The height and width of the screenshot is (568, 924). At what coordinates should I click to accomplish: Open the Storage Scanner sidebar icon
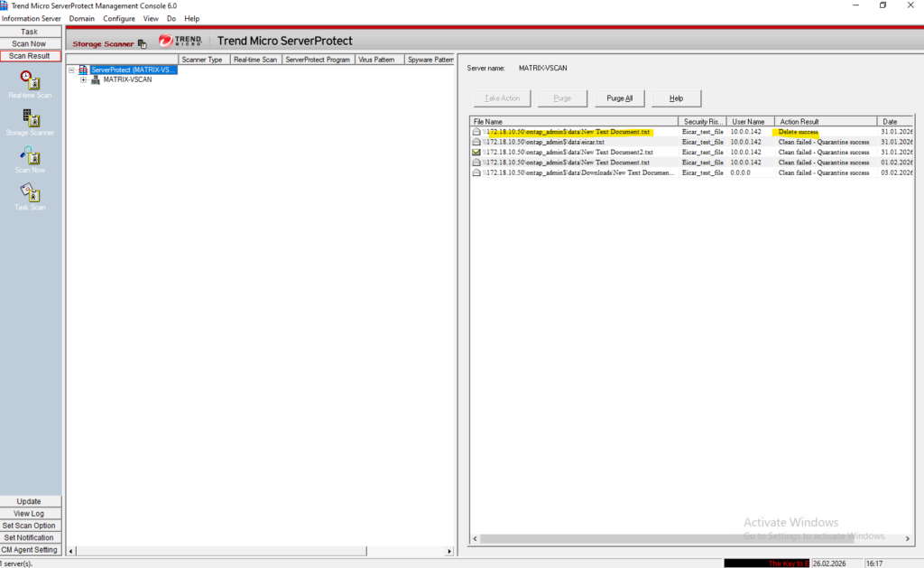pyautogui.click(x=30, y=117)
